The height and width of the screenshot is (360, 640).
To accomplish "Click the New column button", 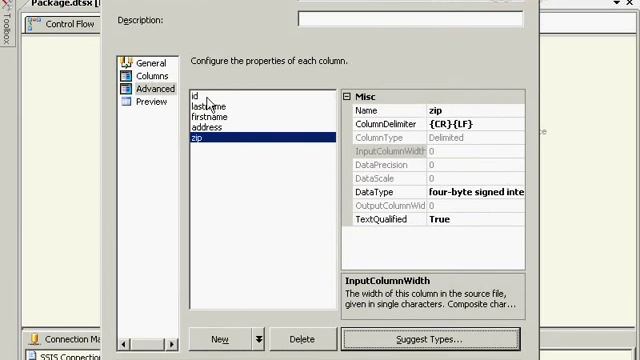I will tap(220, 339).
